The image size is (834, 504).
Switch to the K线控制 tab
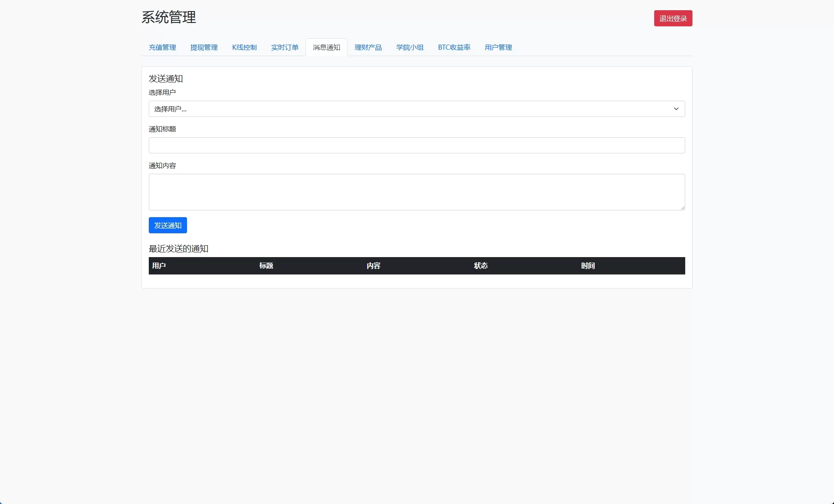[x=244, y=47]
